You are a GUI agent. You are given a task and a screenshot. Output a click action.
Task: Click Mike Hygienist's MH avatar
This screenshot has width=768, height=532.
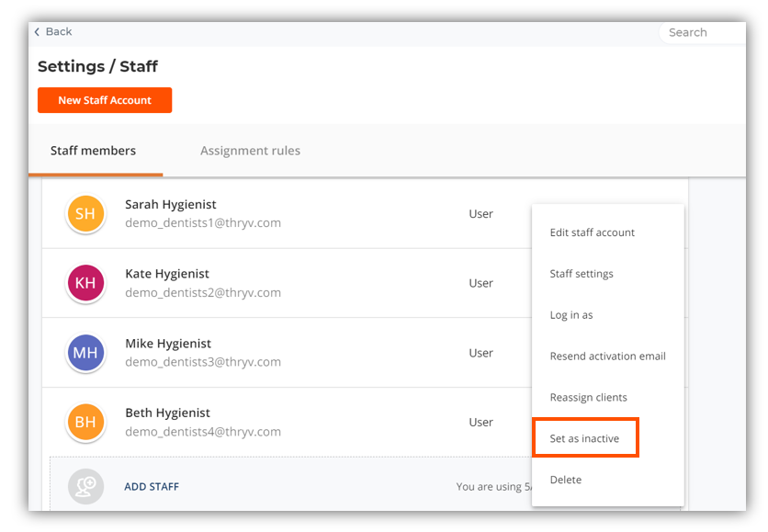(x=85, y=353)
